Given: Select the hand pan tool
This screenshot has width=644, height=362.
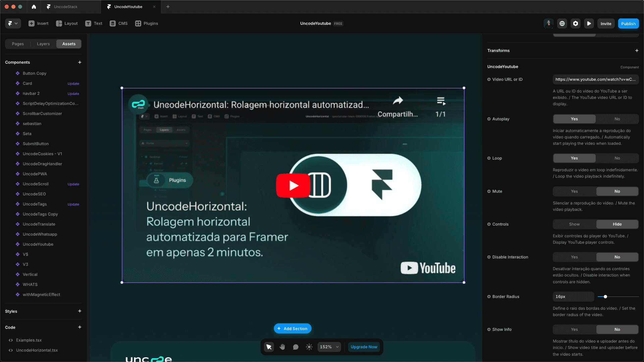Looking at the screenshot, I should point(282,347).
